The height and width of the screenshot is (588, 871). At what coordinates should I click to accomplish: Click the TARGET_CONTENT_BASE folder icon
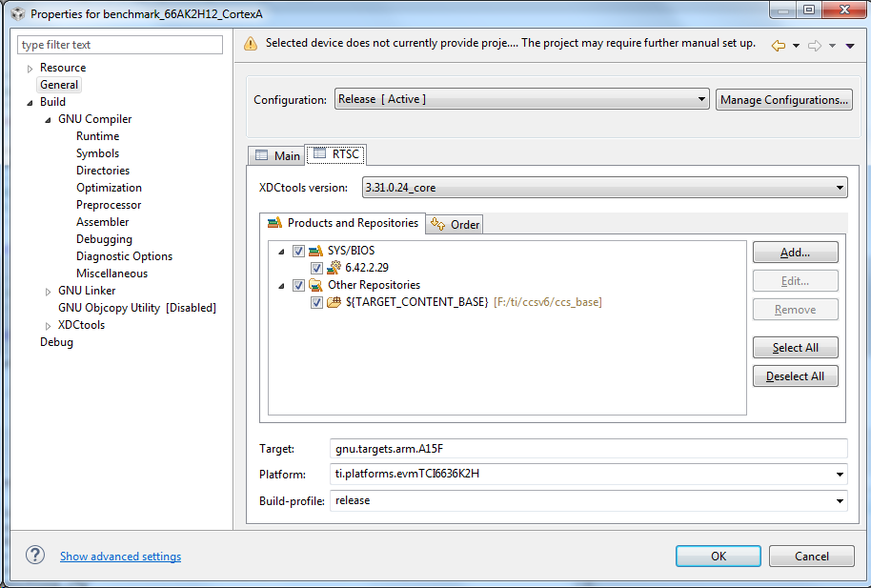pos(334,302)
